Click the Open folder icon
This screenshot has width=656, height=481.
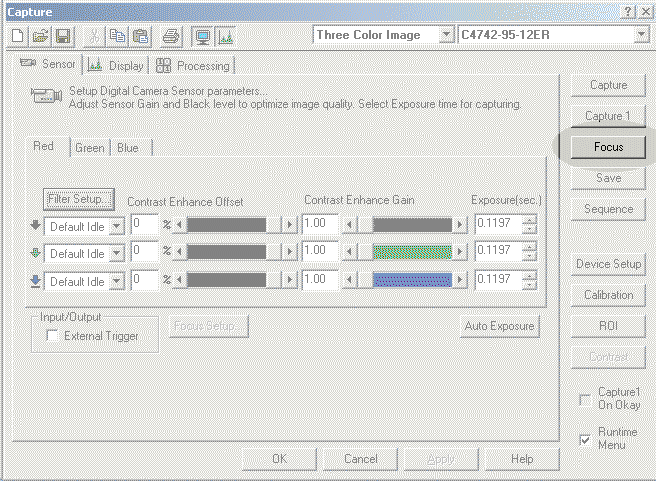pos(40,36)
